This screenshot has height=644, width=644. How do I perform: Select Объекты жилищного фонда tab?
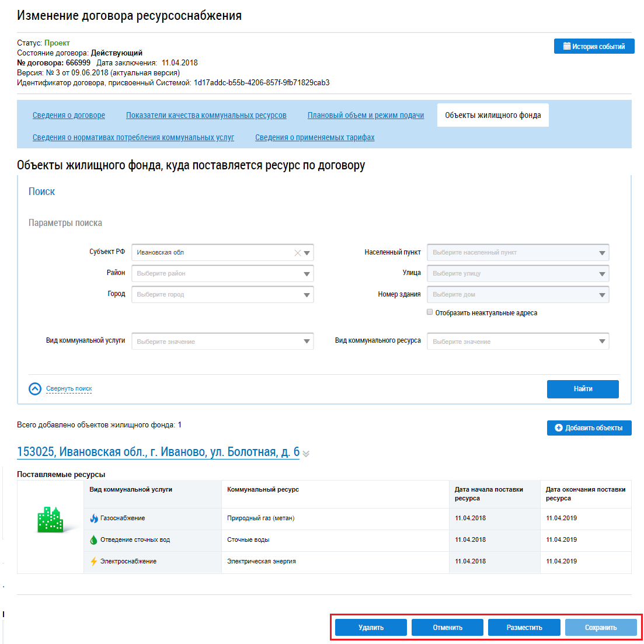tap(493, 116)
